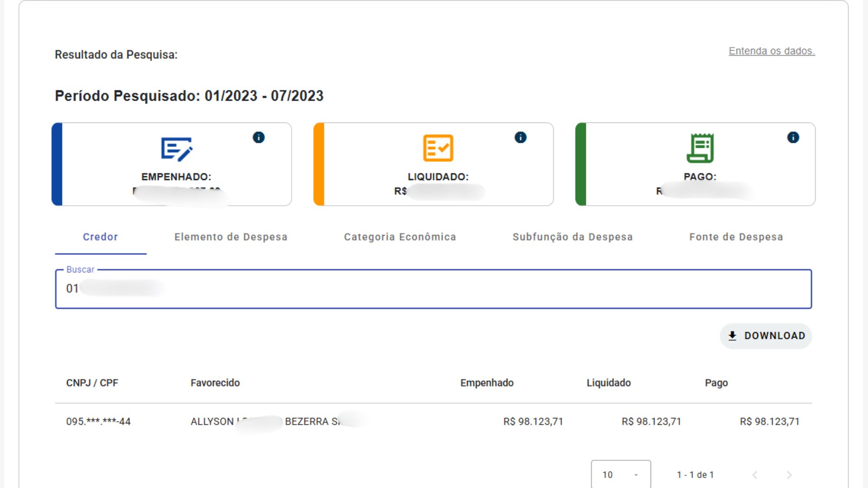Switch to Elemento de Despesa tab
The height and width of the screenshot is (488, 868).
[x=231, y=237]
